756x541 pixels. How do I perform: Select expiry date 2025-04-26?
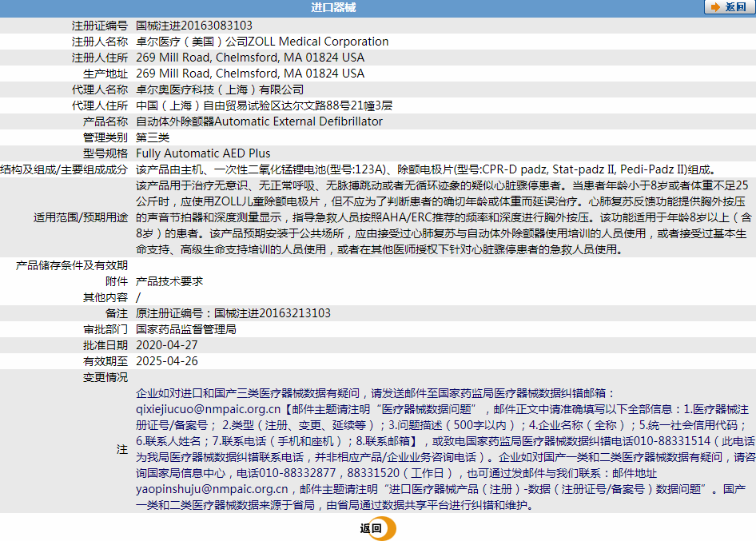pos(167,360)
